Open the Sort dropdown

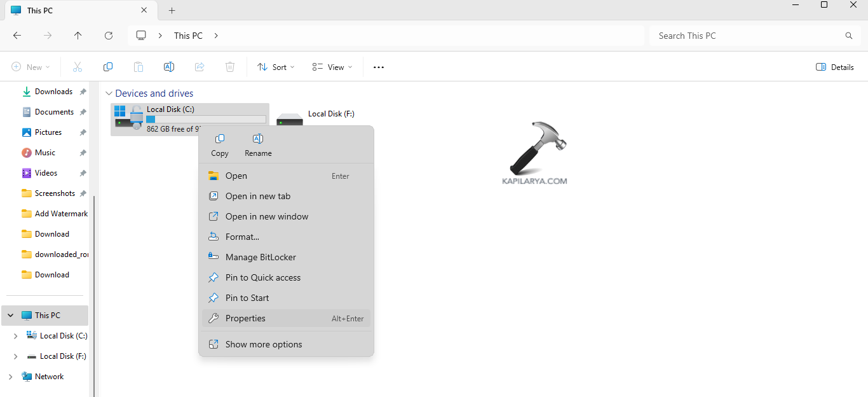tap(276, 67)
